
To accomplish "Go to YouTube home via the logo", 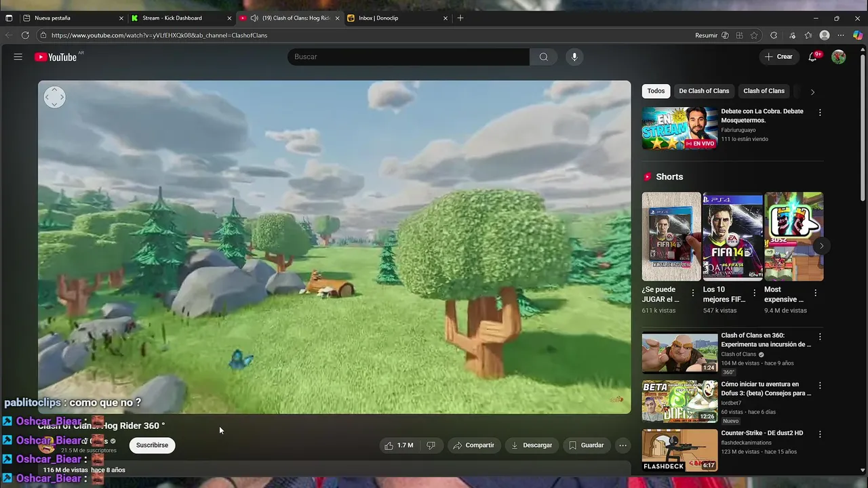I will pos(56,57).
